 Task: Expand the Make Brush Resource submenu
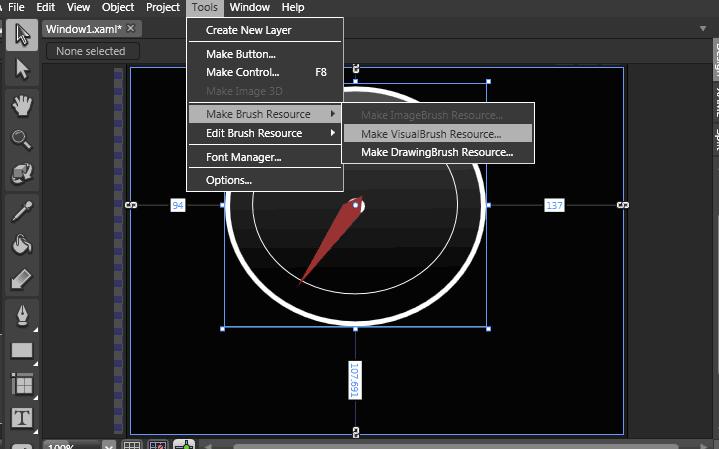pos(265,114)
